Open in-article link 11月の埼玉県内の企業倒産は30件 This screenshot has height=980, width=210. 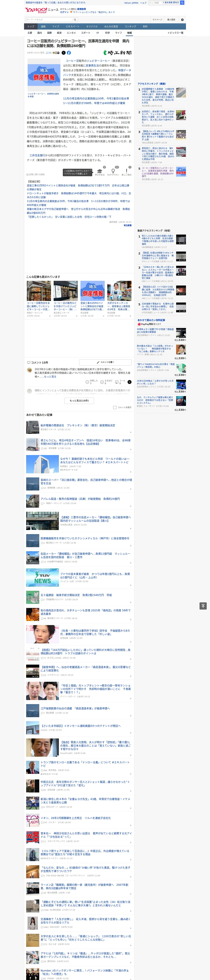(x=96, y=100)
